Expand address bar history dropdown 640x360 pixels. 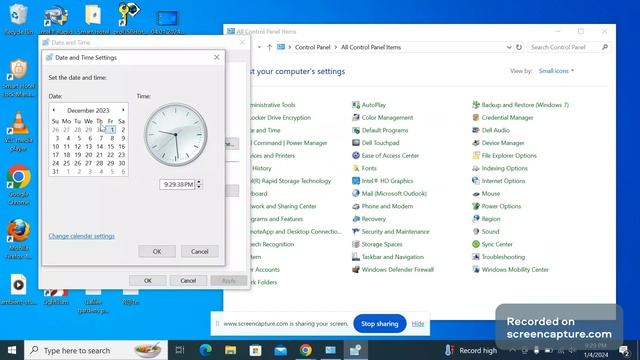pos(509,47)
